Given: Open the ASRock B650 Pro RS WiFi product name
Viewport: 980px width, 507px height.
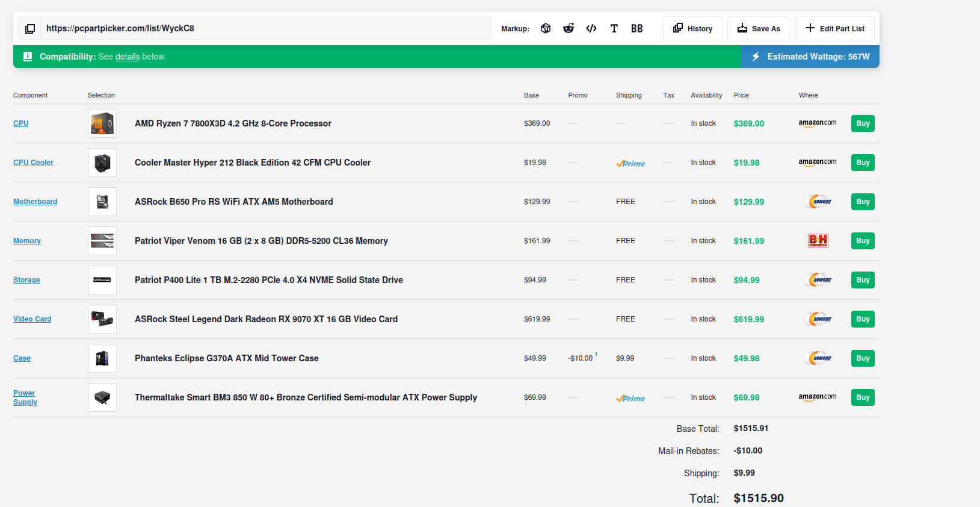Looking at the screenshot, I should 234,202.
